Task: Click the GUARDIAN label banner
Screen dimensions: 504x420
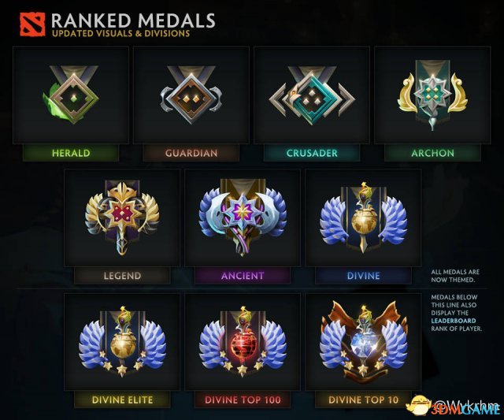Action: 191,153
